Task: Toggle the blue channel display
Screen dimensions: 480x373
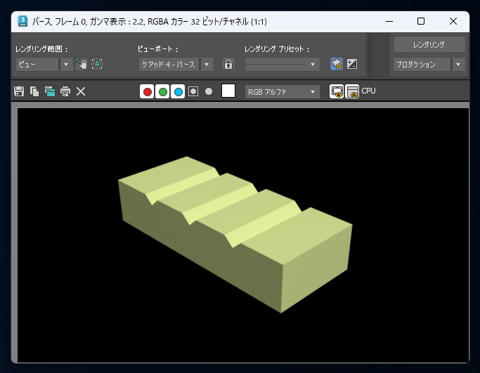Action: (178, 91)
